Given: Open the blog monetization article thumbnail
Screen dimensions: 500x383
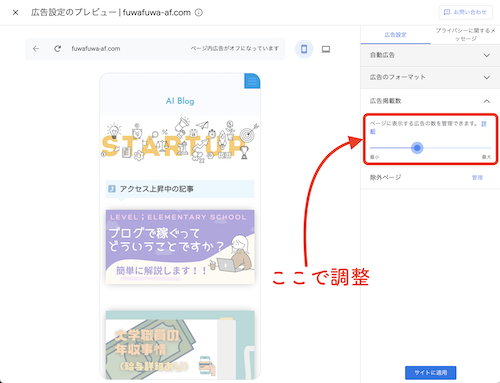Looking at the screenshot, I should [180, 247].
